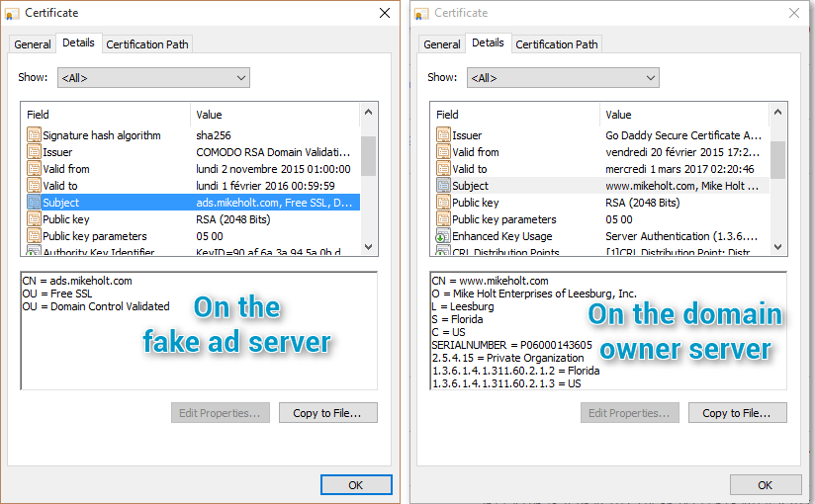Click the Valid from icon in right certificate window
The width and height of the screenshot is (815, 504).
pos(443,152)
